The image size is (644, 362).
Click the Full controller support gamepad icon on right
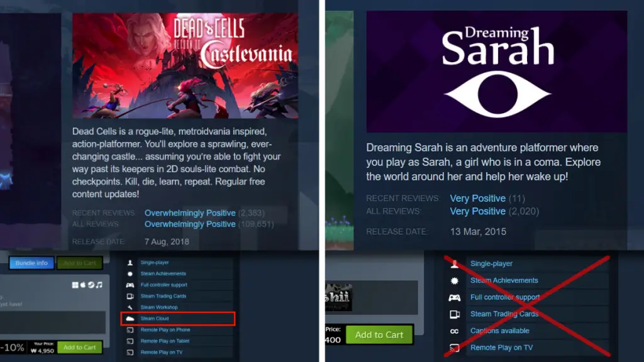coord(454,297)
